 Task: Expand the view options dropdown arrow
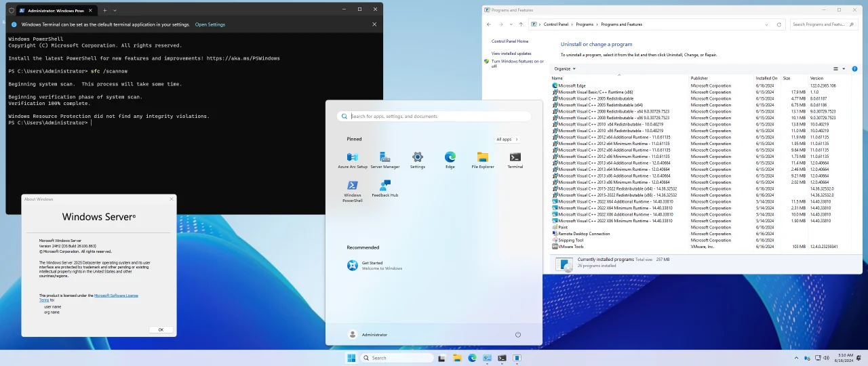click(x=844, y=68)
